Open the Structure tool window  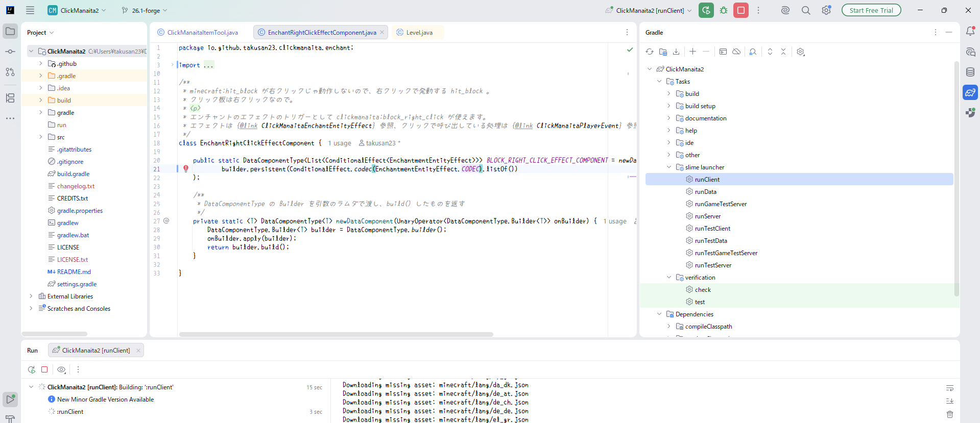[10, 98]
